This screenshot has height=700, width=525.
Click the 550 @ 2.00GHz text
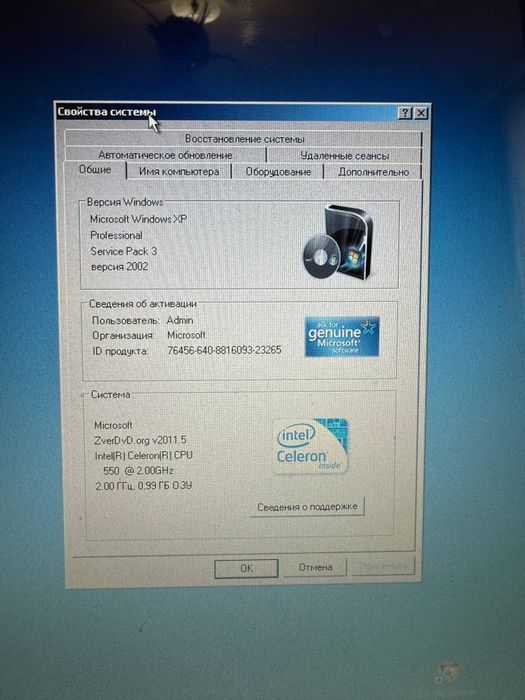pos(138,471)
